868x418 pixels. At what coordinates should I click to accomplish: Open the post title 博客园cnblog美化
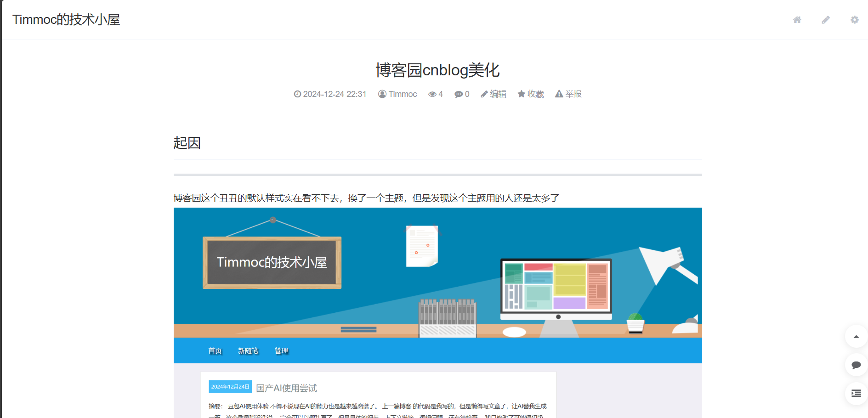437,70
